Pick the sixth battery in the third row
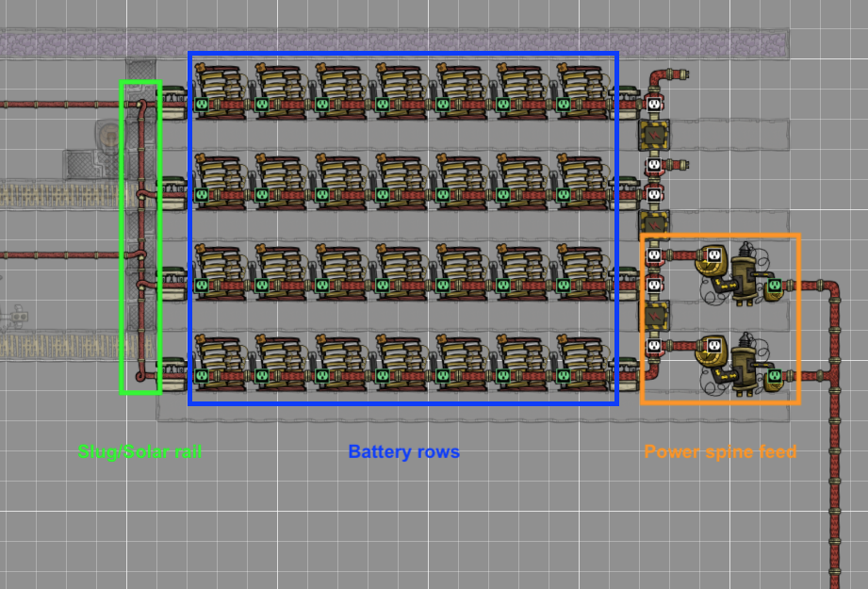Viewport: 868px width, 589px height. 522,272
